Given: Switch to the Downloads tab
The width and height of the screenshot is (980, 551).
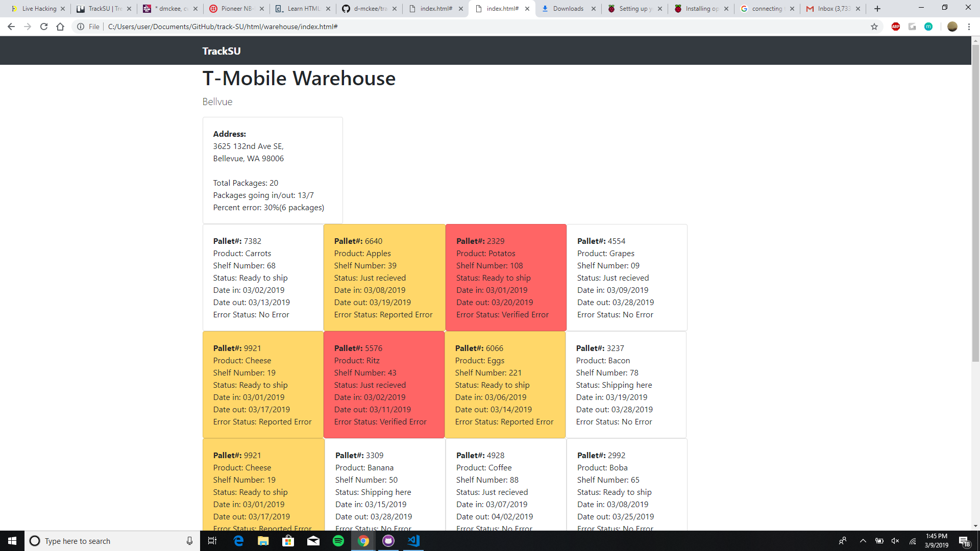Looking at the screenshot, I should coord(568,9).
